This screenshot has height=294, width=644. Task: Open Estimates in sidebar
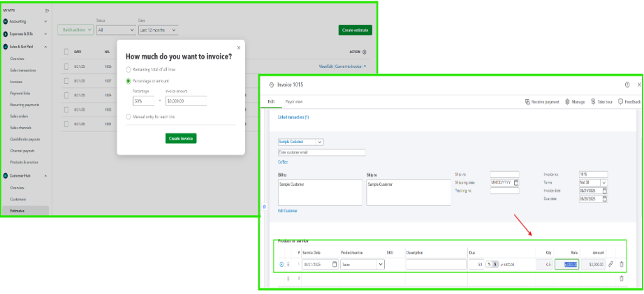click(17, 211)
